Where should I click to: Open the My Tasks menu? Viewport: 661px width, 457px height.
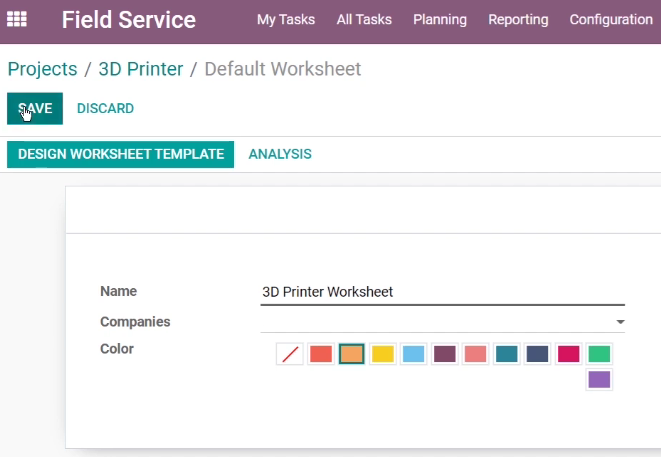(x=286, y=19)
